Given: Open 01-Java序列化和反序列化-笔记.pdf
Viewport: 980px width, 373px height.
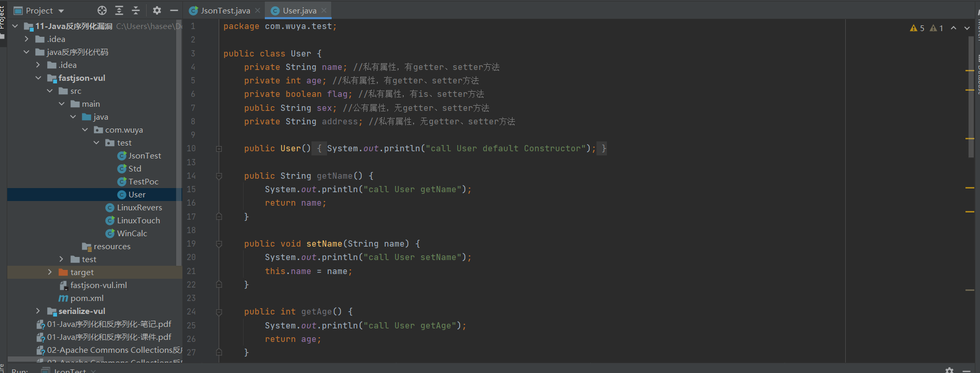Looking at the screenshot, I should tap(104, 324).
